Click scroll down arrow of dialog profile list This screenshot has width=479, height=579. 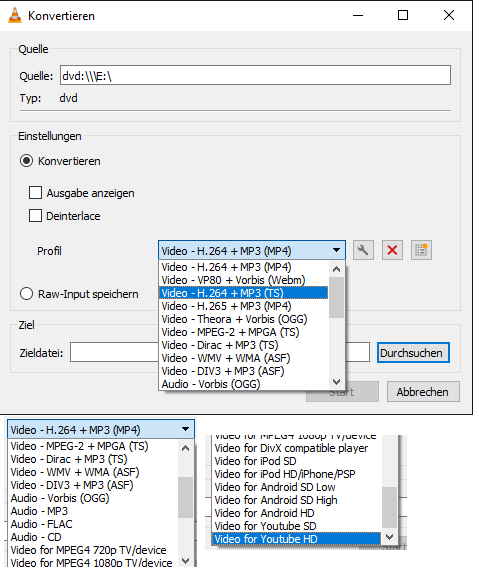(336, 381)
